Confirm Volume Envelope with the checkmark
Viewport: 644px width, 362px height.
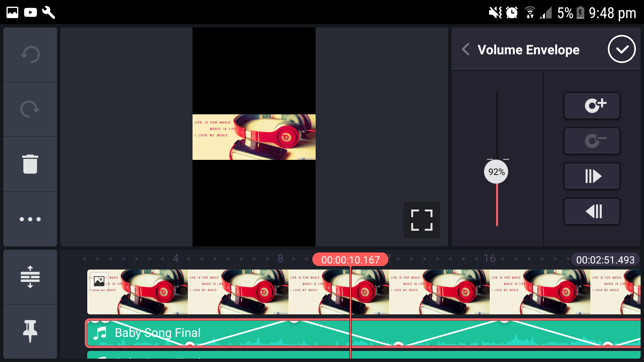pos(622,49)
